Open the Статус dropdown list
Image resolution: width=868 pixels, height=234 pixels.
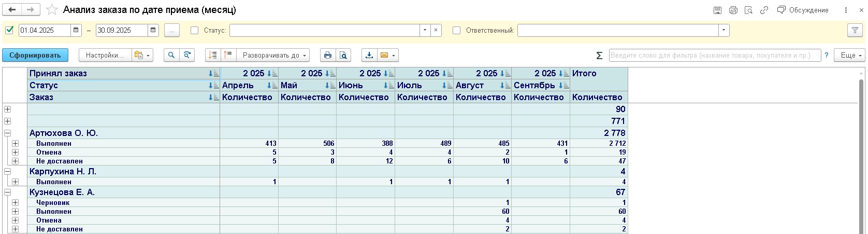pyautogui.click(x=425, y=31)
